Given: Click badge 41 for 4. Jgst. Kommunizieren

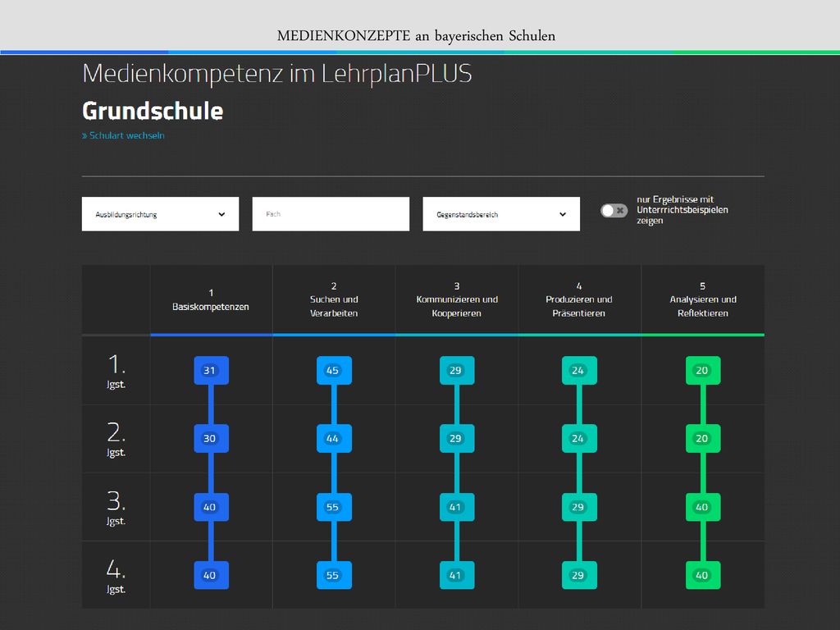Looking at the screenshot, I should tap(457, 575).
